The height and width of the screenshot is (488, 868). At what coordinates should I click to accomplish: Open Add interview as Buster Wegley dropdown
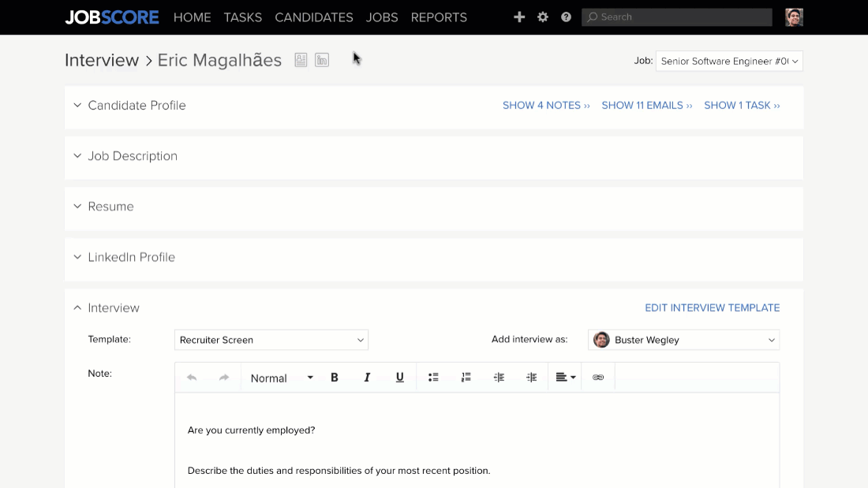(x=683, y=340)
